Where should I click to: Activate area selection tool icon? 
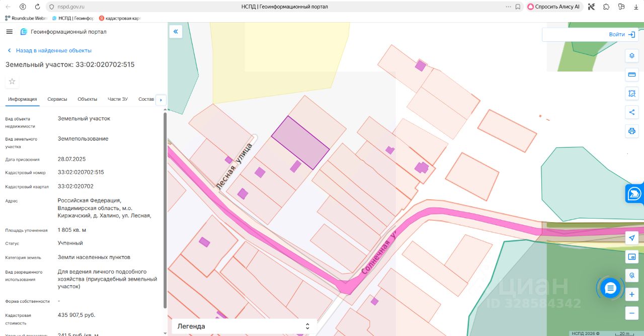[631, 93]
